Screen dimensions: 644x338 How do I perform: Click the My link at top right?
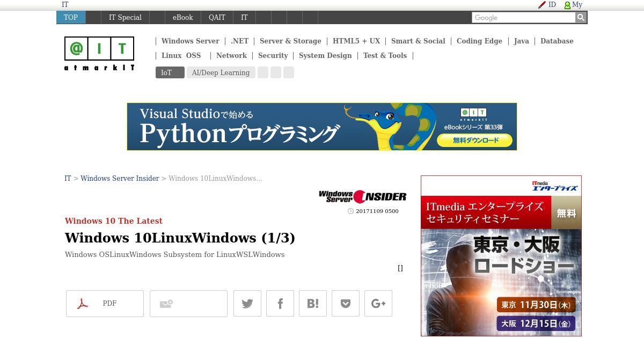[x=577, y=4]
